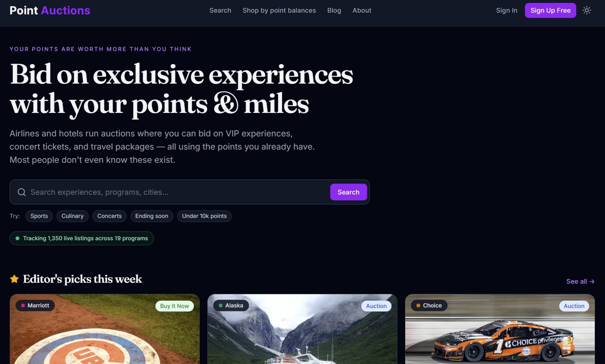Click the gold star beside Editor's picks

click(x=14, y=279)
